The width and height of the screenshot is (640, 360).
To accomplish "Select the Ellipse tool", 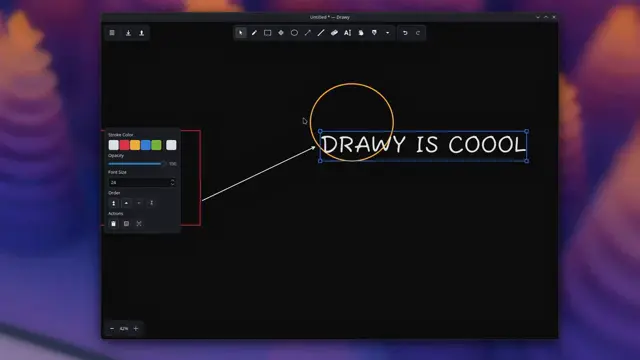I will tap(294, 33).
